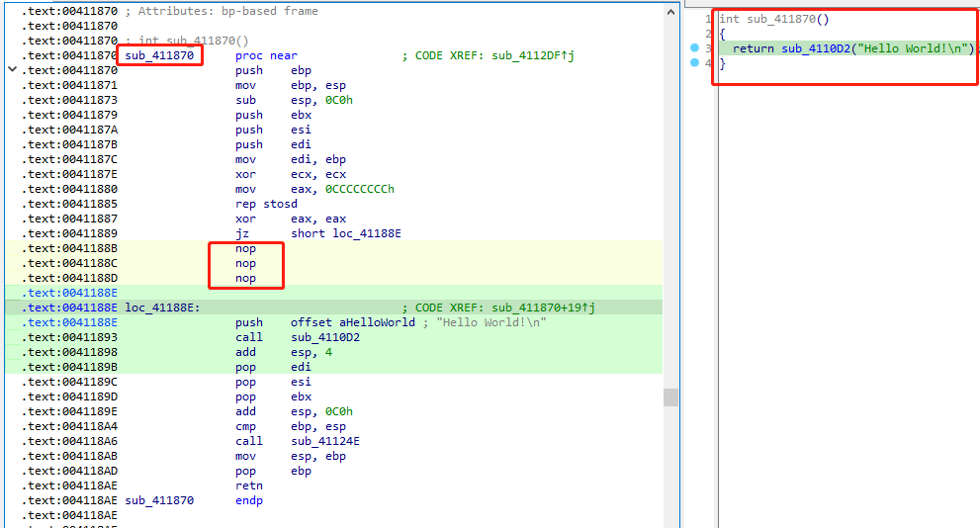This screenshot has height=528, width=980.
Task: Follow the sub_4112DF↑j code xref
Action: [x=532, y=55]
